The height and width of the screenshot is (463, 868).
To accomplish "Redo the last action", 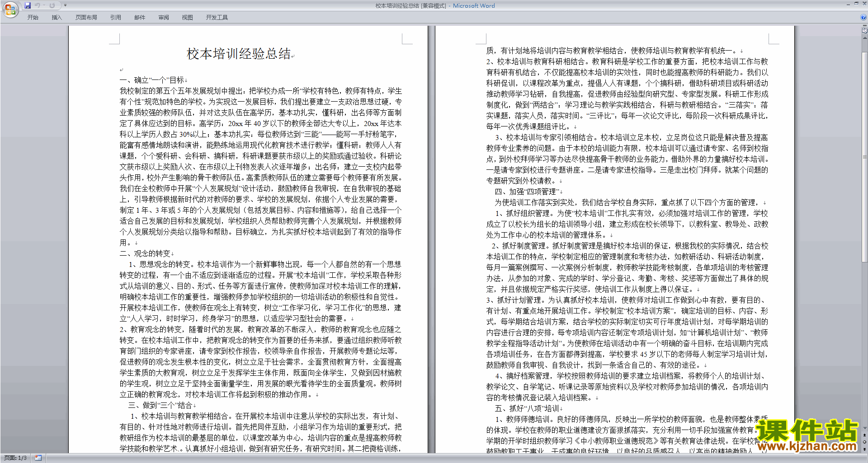I will point(52,5).
